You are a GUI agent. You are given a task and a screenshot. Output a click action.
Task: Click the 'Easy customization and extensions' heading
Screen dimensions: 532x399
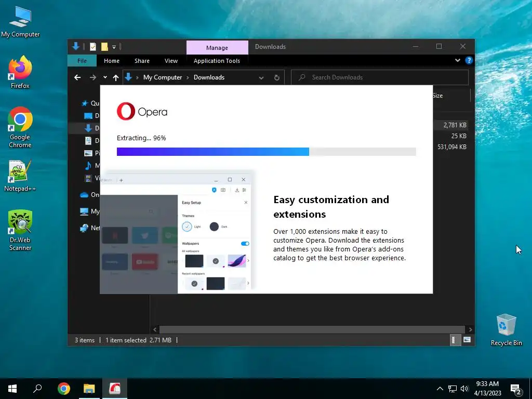coord(331,207)
